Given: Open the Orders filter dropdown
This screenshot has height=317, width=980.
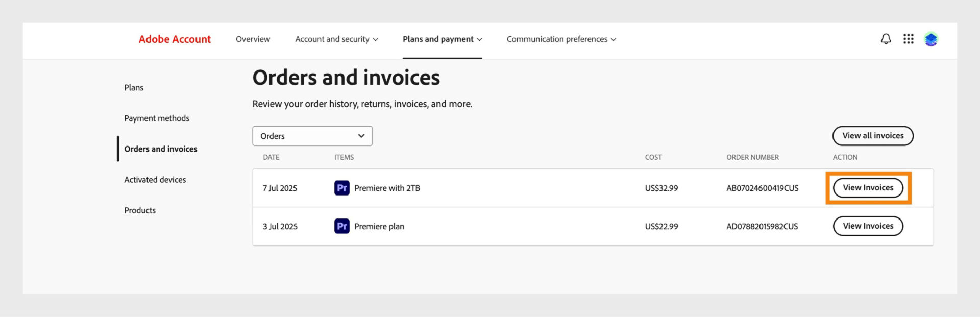Looking at the screenshot, I should coord(312,136).
